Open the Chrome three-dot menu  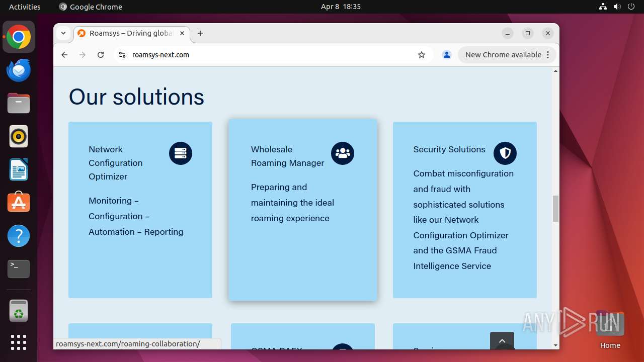pyautogui.click(x=548, y=55)
